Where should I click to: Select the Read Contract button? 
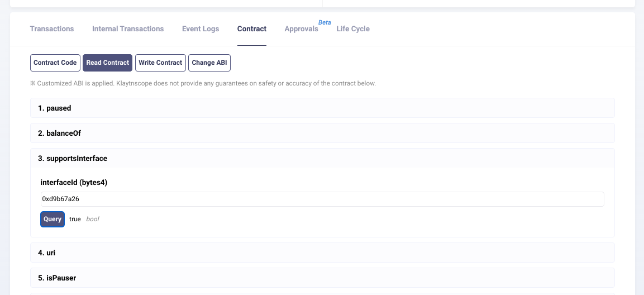(108, 63)
